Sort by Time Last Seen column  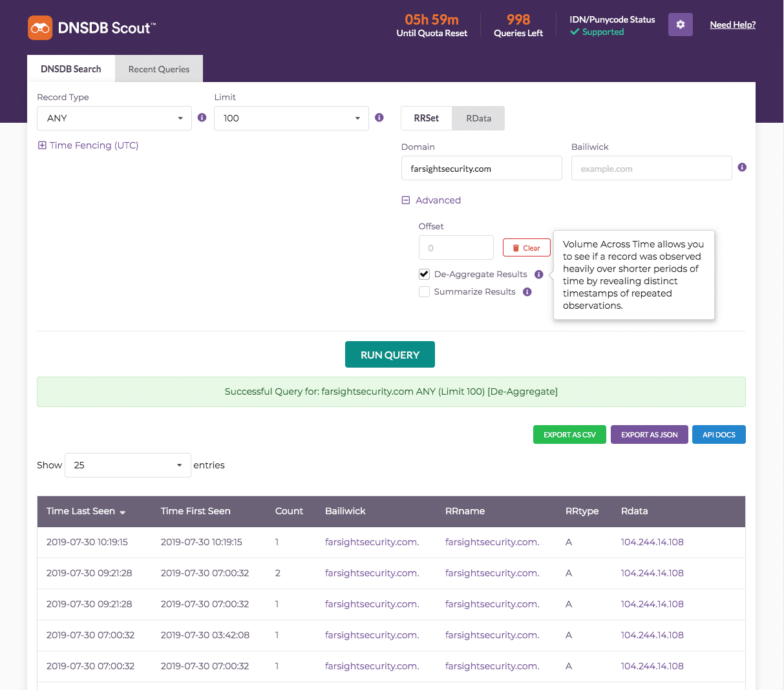pyautogui.click(x=86, y=511)
